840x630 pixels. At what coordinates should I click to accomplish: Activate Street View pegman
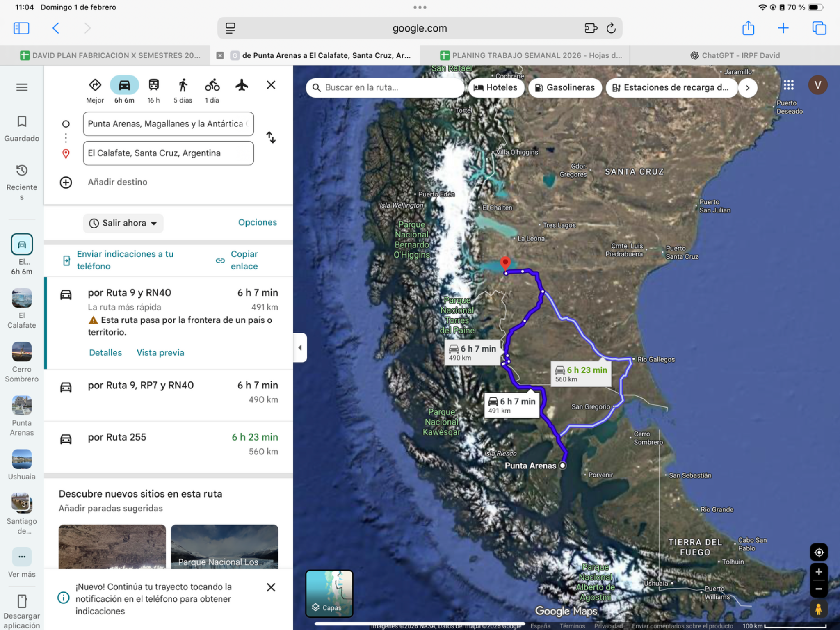[x=819, y=609]
